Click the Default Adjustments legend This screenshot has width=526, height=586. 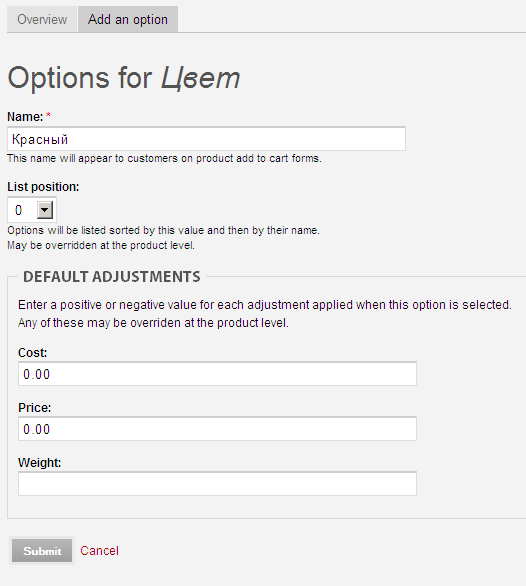point(112,277)
